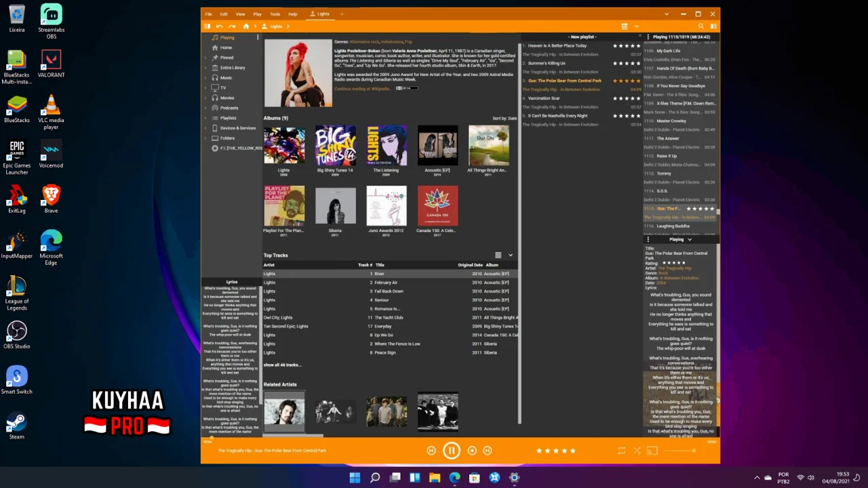Click show all 46 tracks link

click(x=282, y=365)
